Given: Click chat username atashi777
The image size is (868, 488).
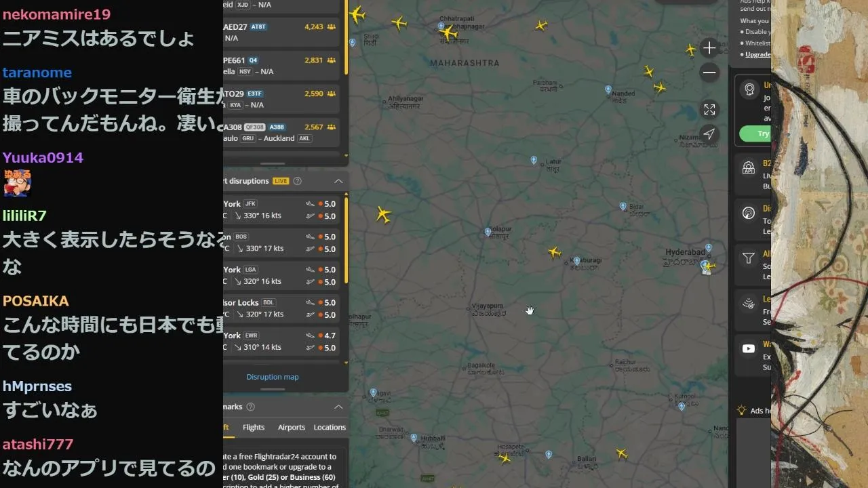Looking at the screenshot, I should [37, 445].
